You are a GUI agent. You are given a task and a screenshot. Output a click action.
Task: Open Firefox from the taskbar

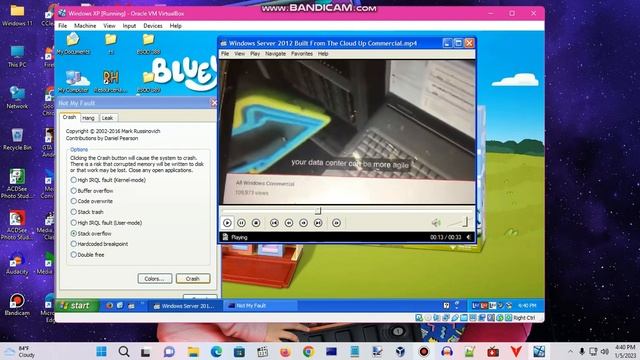(x=285, y=351)
